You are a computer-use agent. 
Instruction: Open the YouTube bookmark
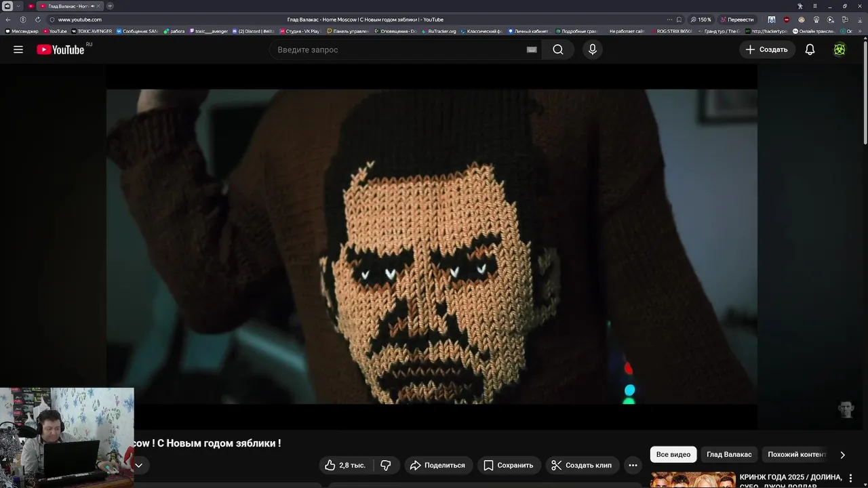click(x=55, y=31)
